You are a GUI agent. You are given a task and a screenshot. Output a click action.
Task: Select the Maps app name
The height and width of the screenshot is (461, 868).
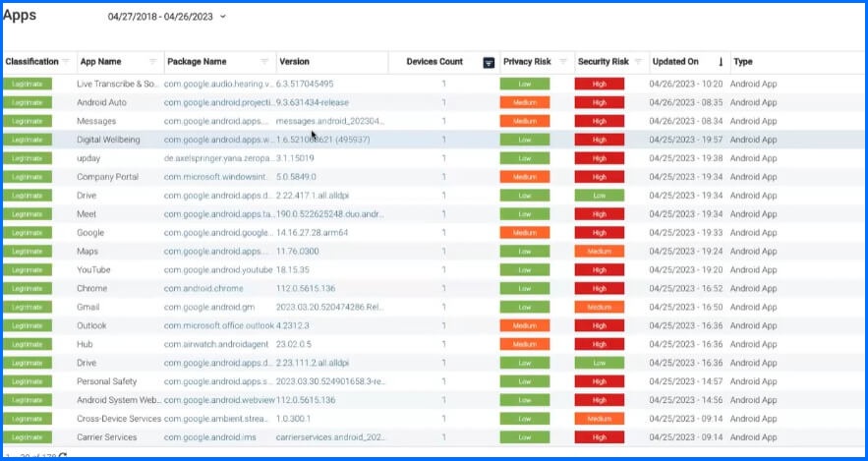pos(87,252)
